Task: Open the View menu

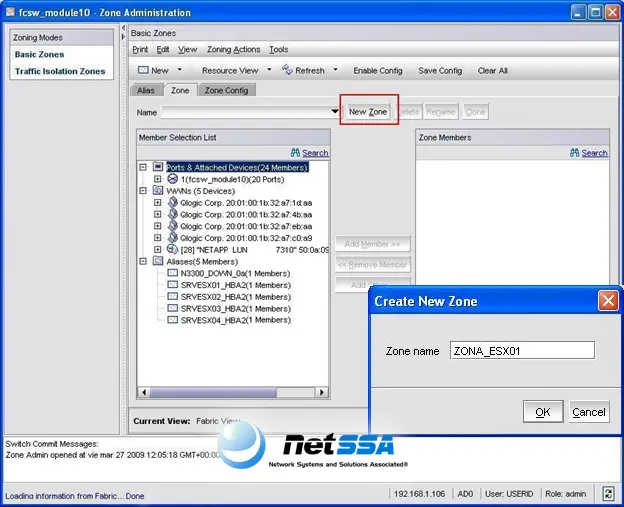Action: click(187, 49)
